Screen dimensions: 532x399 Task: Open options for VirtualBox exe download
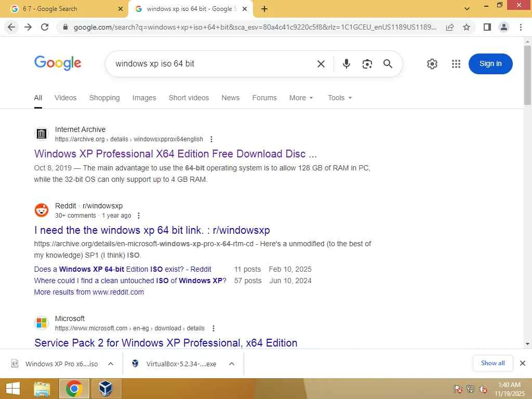click(232, 364)
